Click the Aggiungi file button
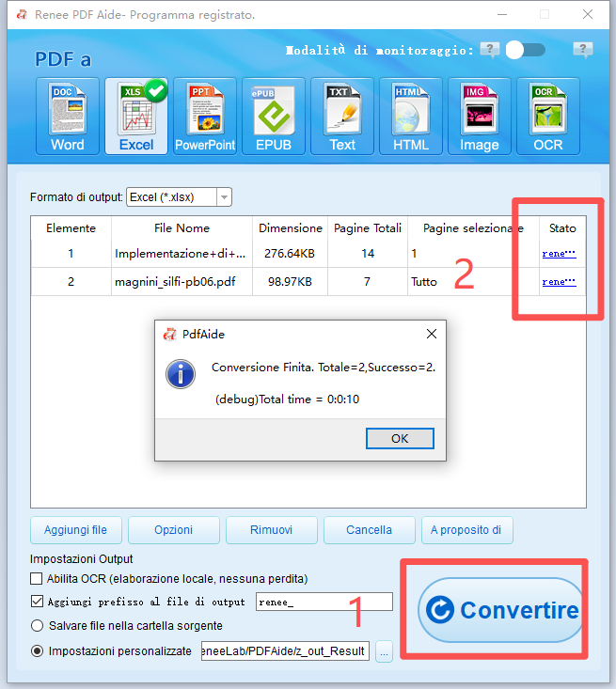Image resolution: width=616 pixels, height=689 pixels. (x=75, y=530)
